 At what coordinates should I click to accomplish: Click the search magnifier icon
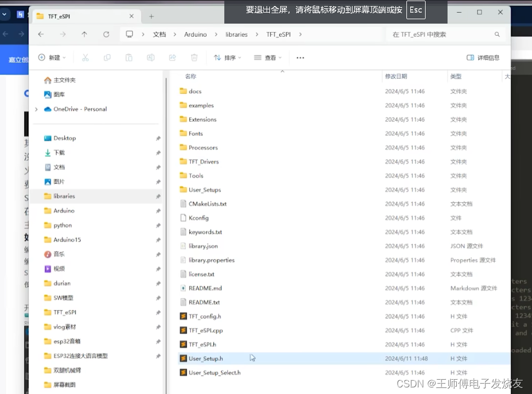point(497,34)
